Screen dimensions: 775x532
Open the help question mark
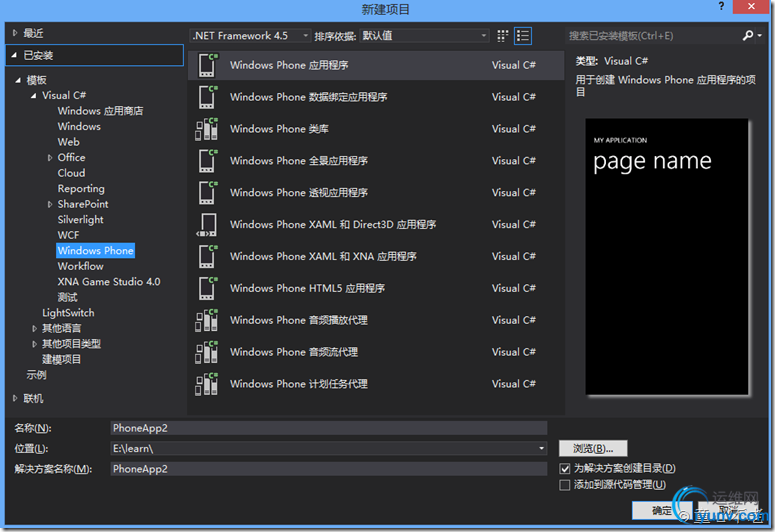coord(721,6)
